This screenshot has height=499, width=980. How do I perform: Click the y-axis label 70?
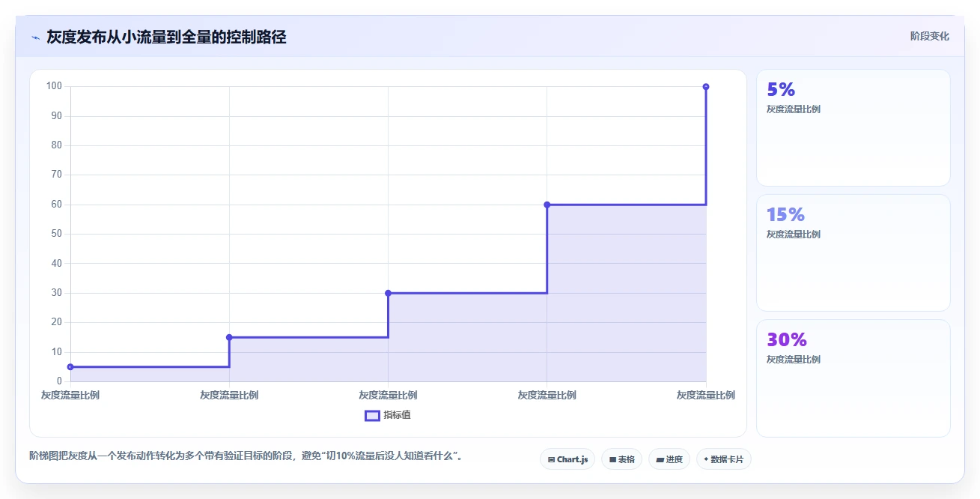click(57, 175)
